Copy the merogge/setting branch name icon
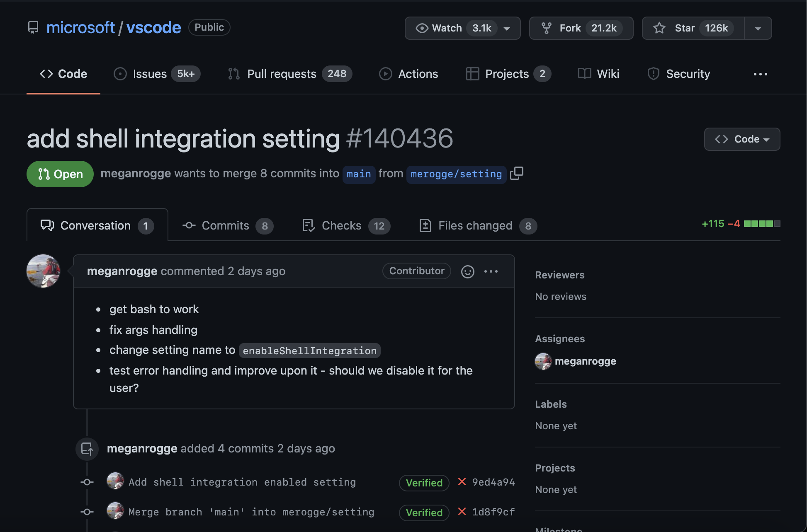The width and height of the screenshot is (807, 532). coord(517,173)
